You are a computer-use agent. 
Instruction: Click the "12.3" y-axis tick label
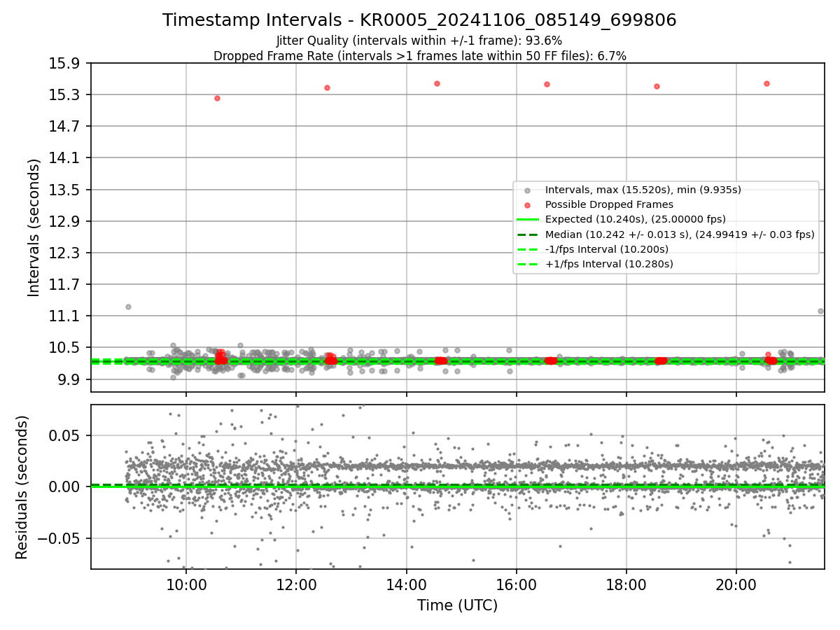(64, 253)
